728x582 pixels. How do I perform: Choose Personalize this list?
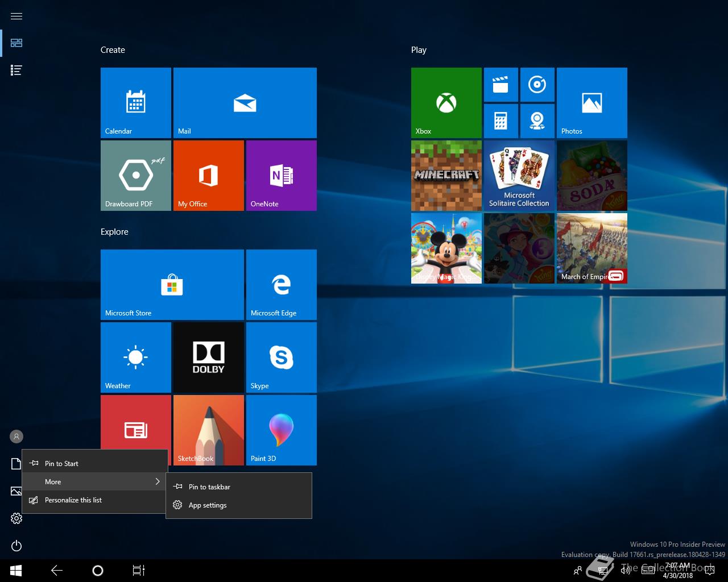pyautogui.click(x=95, y=500)
